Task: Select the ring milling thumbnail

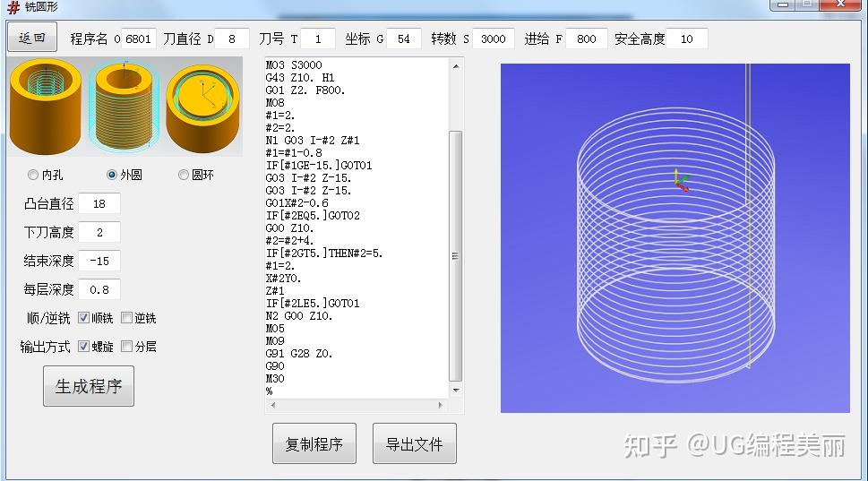Action: pos(203,107)
